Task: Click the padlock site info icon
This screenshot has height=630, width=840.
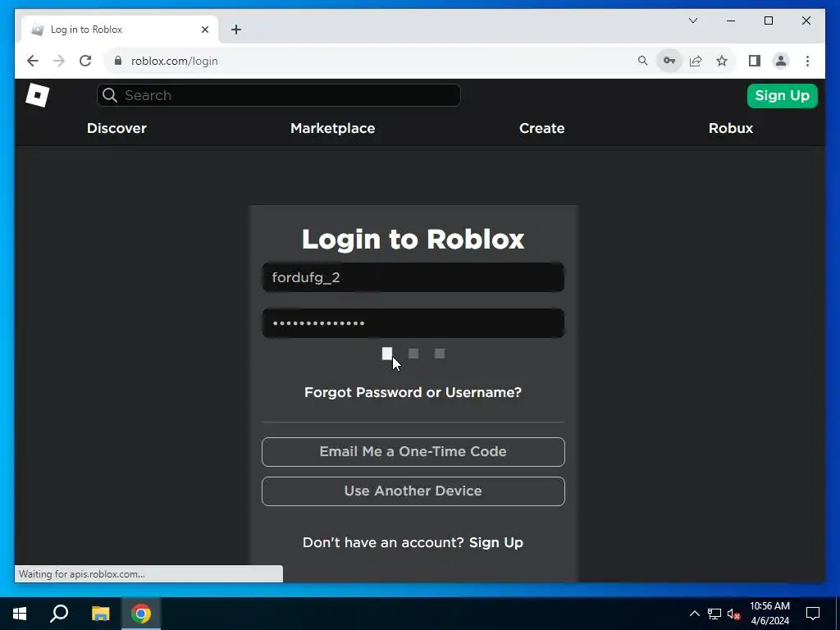Action: 118,61
